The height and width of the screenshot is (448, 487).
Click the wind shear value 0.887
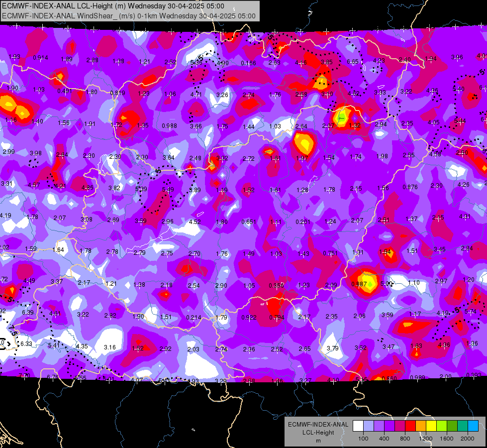359,284
